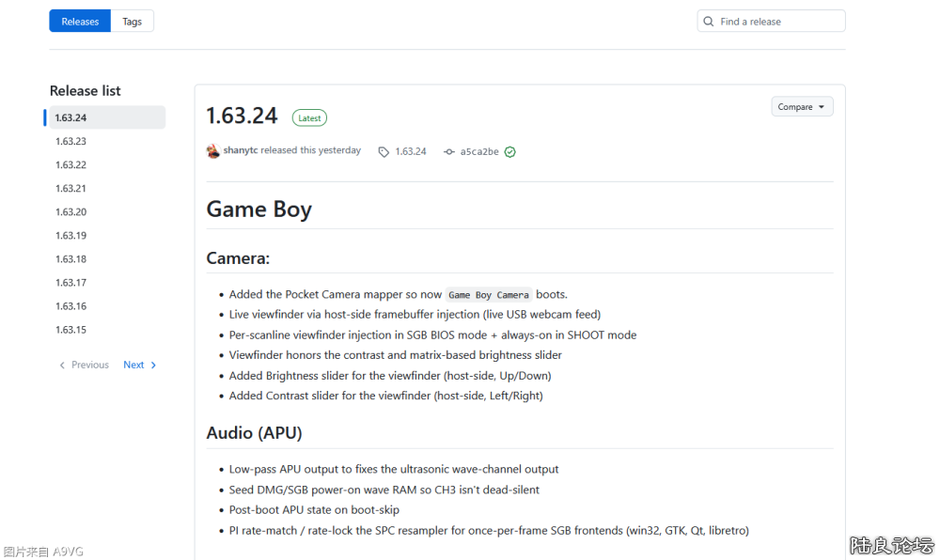Viewport: 940px width, 560px height.
Task: Open shanytc's avatar picture
Action: click(212, 151)
